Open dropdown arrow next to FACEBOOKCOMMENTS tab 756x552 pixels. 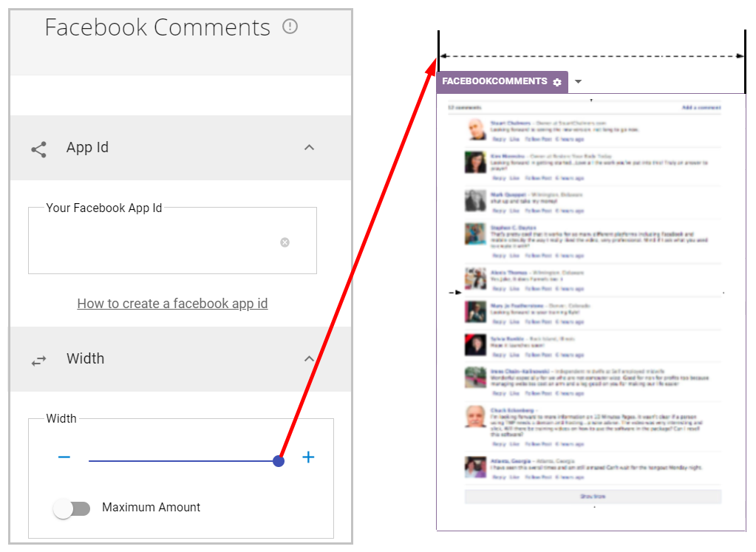click(578, 81)
